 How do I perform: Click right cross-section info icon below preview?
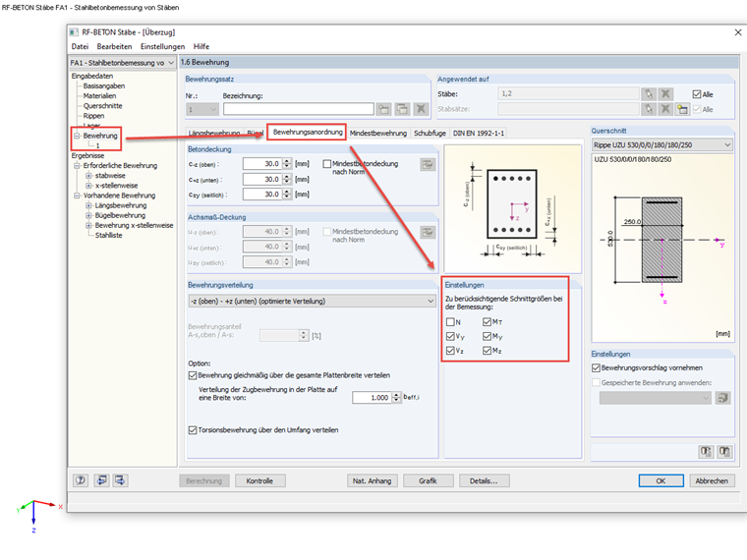click(x=724, y=451)
